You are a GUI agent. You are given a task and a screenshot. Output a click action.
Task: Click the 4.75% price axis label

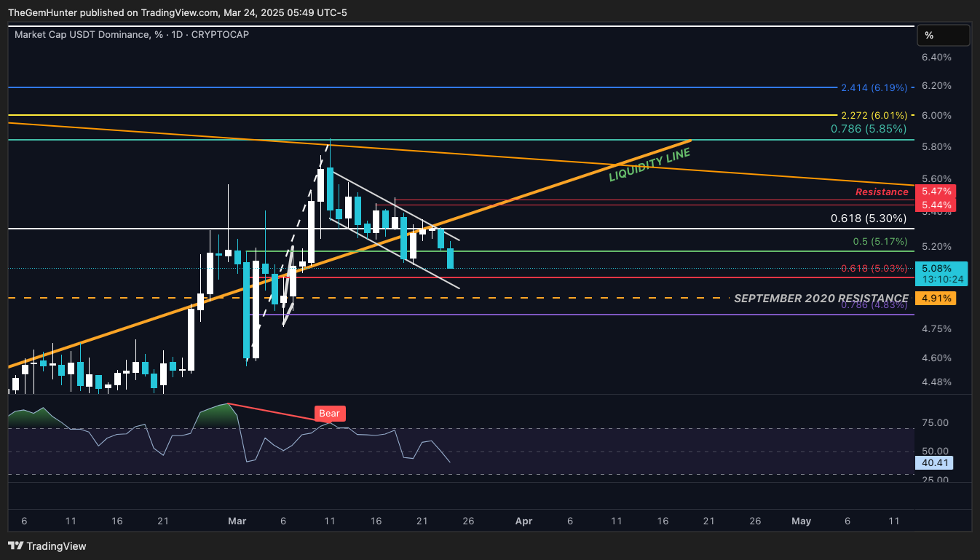pos(936,328)
